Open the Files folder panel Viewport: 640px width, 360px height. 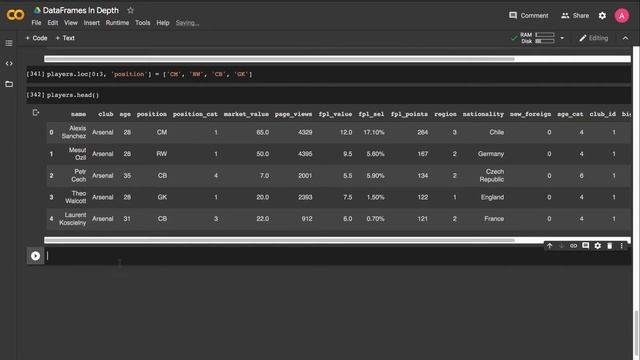coord(9,84)
